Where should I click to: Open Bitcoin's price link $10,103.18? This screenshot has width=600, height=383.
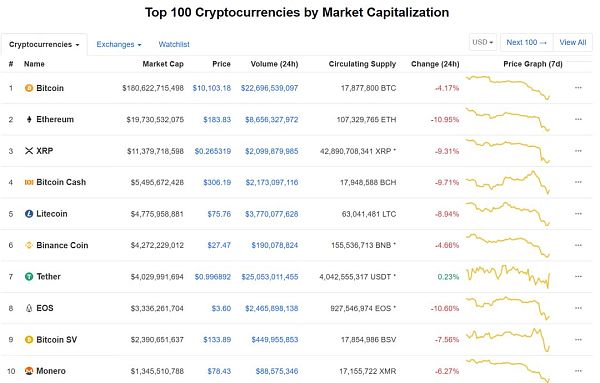[212, 88]
